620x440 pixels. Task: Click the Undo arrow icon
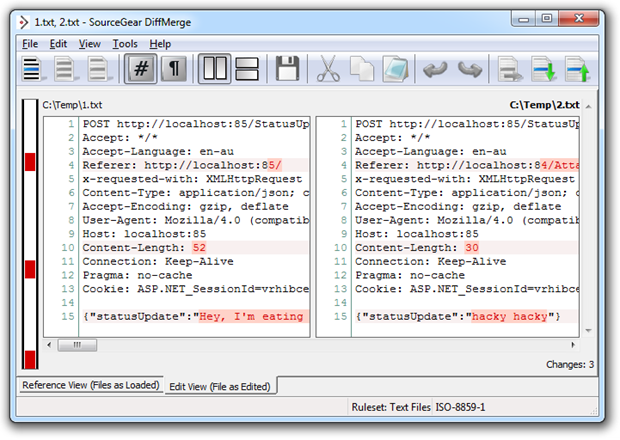click(x=435, y=70)
